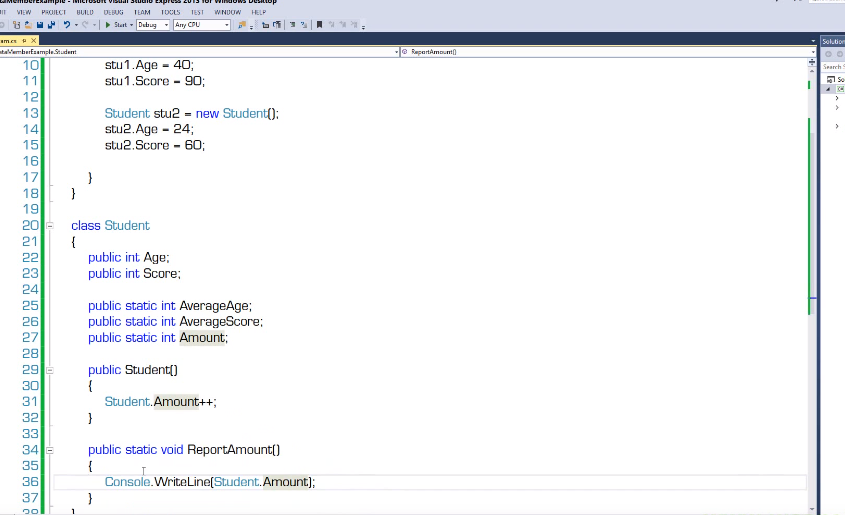
Task: Go to the next bookmark
Action: (342, 25)
